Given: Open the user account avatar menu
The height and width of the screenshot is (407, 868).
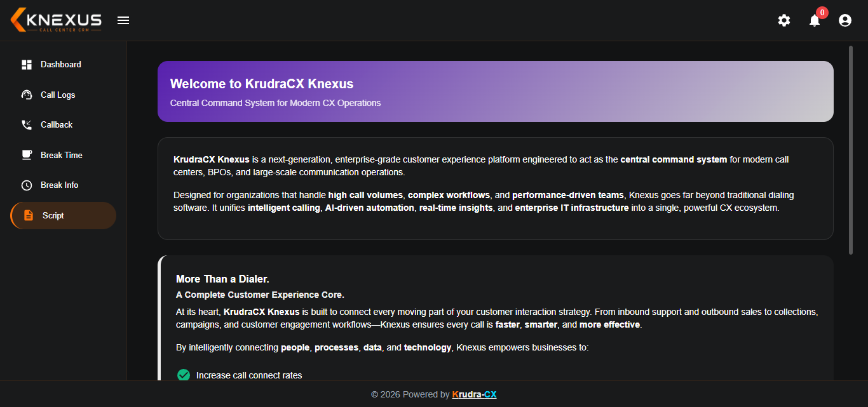Looking at the screenshot, I should point(845,20).
